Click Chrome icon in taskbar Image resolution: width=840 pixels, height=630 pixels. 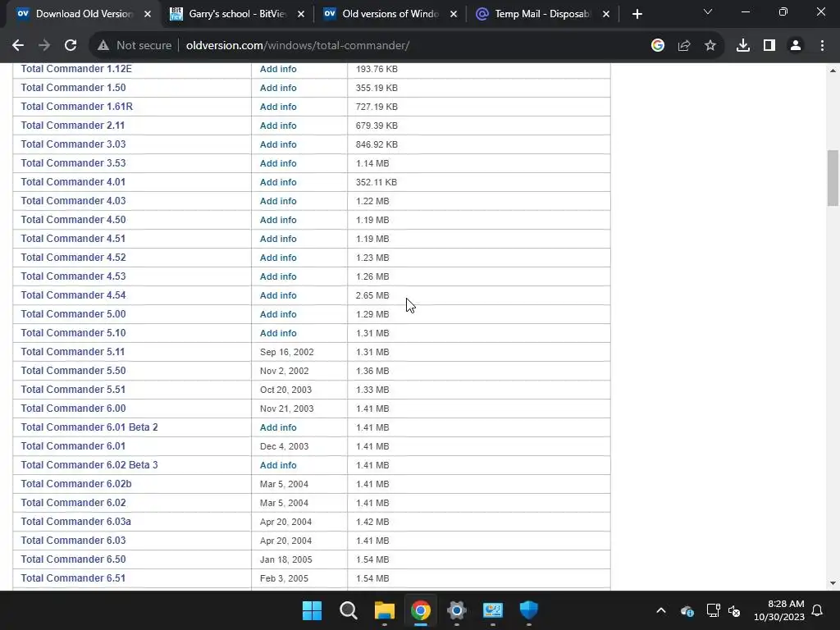tap(421, 610)
